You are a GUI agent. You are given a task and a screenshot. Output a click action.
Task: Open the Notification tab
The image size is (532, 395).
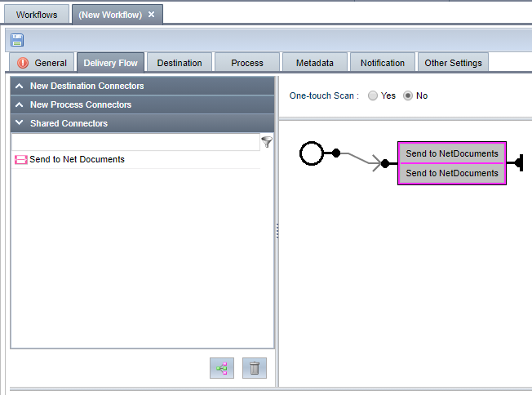[x=382, y=63]
